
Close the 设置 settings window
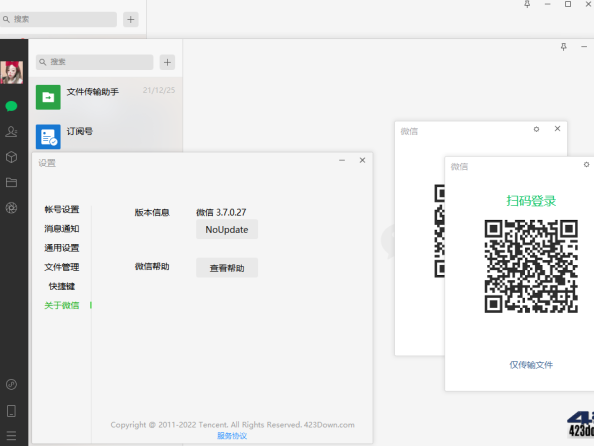[x=363, y=160]
